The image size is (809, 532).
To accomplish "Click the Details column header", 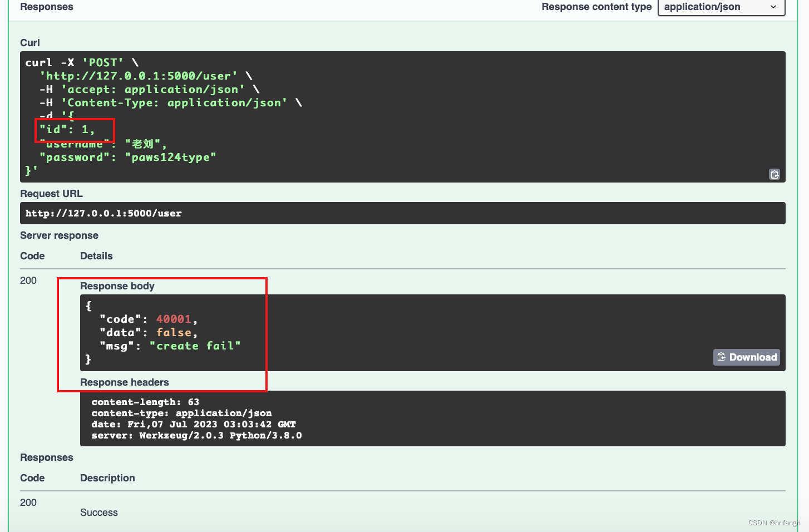I will click(x=96, y=256).
